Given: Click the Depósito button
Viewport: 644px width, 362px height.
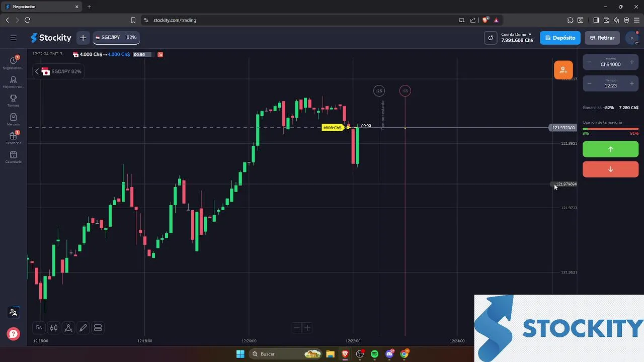Looking at the screenshot, I should point(560,38).
